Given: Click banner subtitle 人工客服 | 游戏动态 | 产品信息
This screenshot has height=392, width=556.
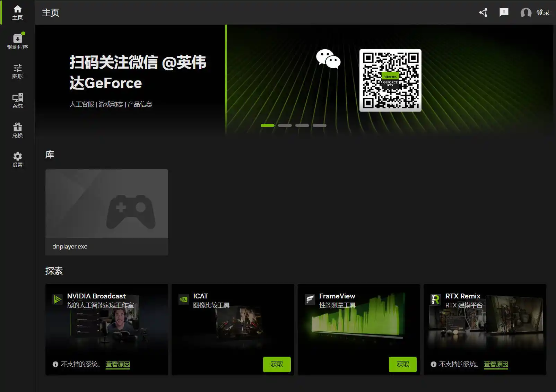Looking at the screenshot, I should [111, 104].
